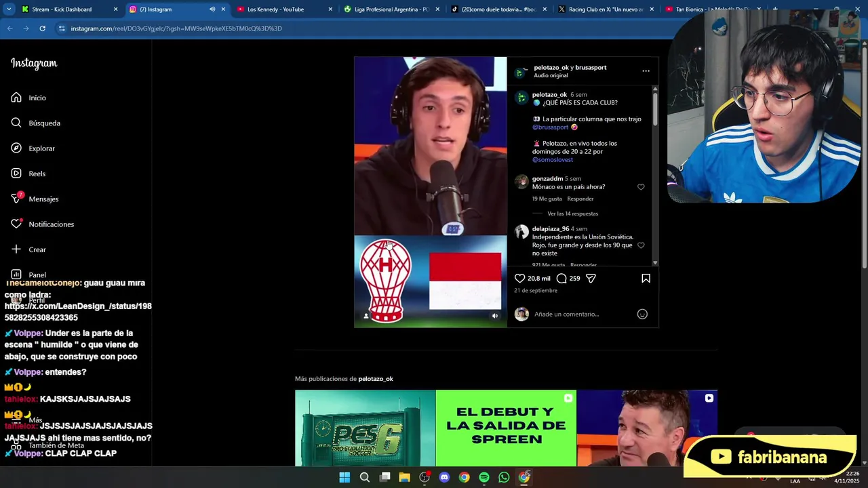This screenshot has width=868, height=488.
Task: Open PES6 post thumbnail
Action: (365, 428)
